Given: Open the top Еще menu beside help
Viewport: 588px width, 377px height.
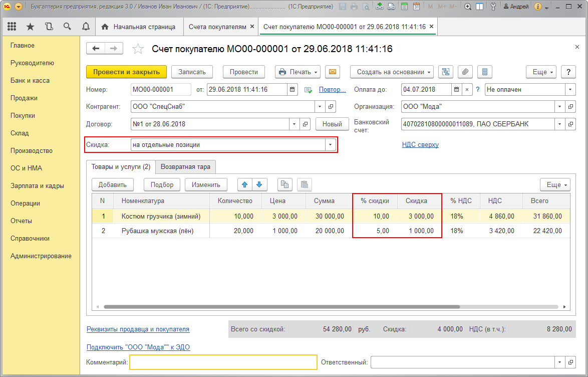Looking at the screenshot, I should [541, 72].
